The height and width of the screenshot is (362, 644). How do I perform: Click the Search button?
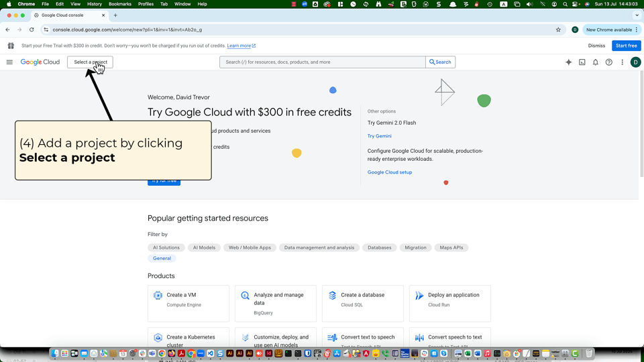pyautogui.click(x=440, y=62)
